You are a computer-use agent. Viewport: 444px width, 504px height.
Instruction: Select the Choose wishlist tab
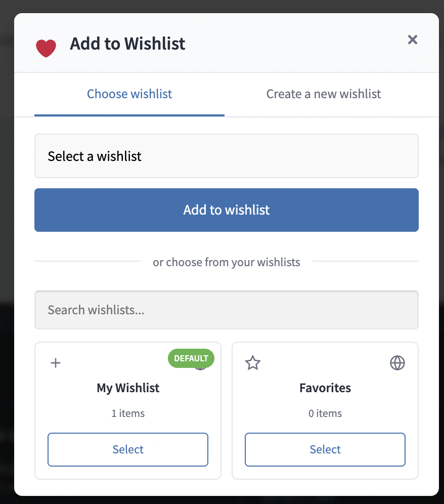coord(129,94)
